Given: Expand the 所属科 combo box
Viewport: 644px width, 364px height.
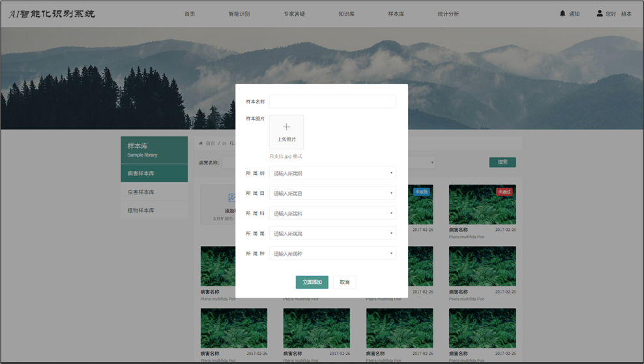Looking at the screenshot, I should 332,213.
